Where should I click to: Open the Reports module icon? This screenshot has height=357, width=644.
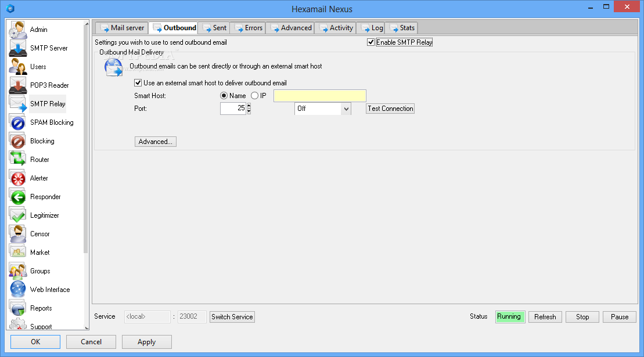point(17,308)
